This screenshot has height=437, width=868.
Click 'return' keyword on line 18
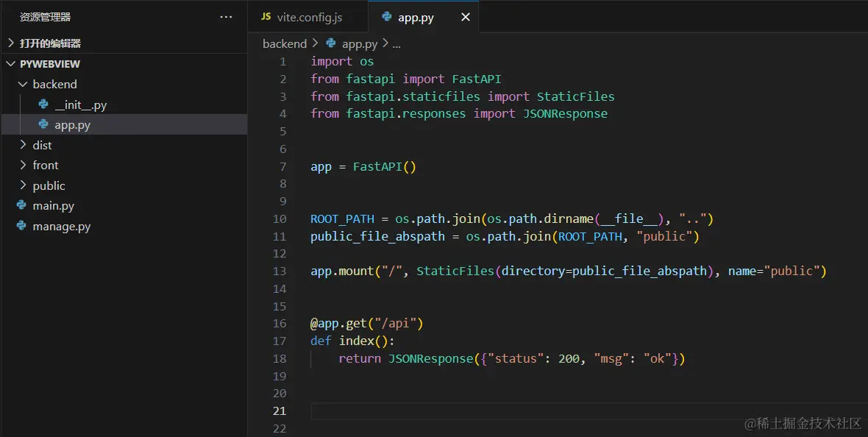360,359
